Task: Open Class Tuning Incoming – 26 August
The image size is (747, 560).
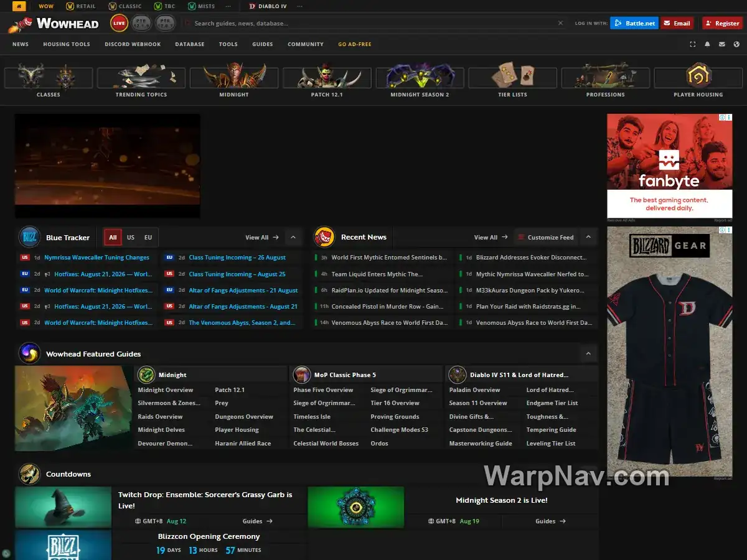Action: [237, 258]
